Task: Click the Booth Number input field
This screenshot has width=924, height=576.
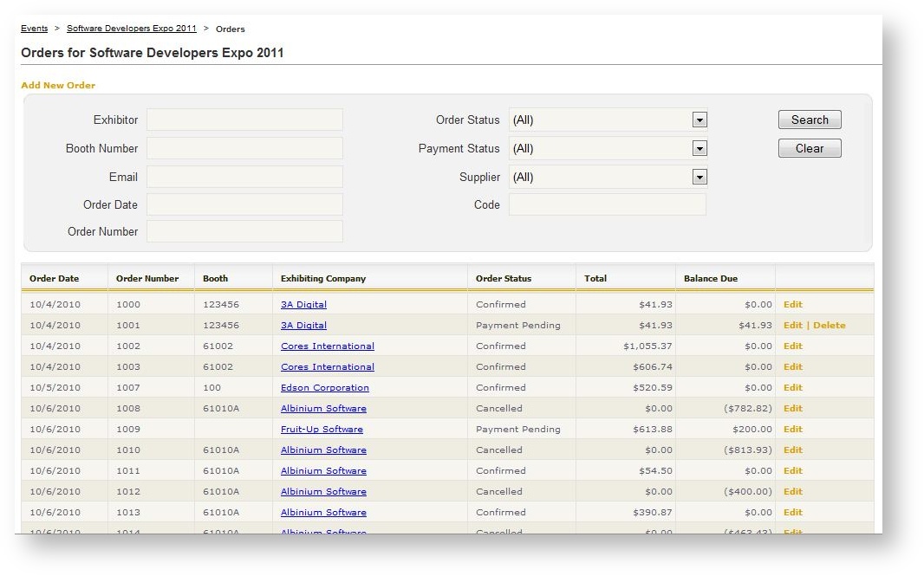Action: 244,147
